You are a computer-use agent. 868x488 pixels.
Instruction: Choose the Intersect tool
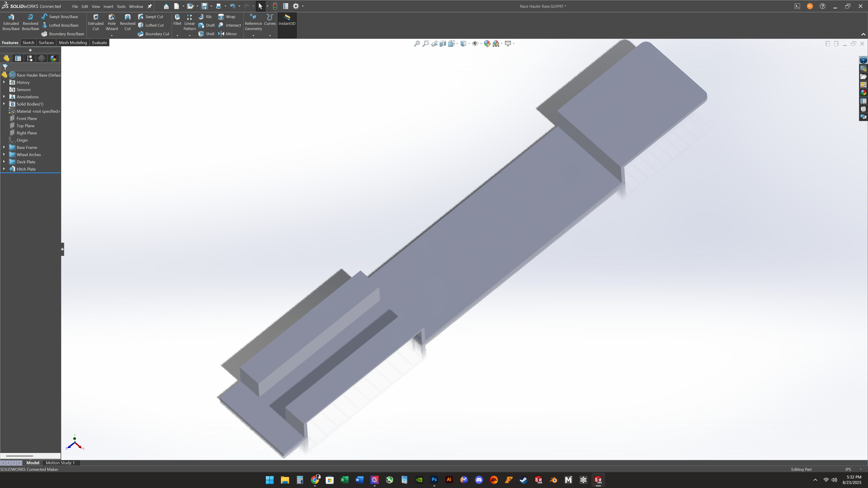click(x=229, y=25)
